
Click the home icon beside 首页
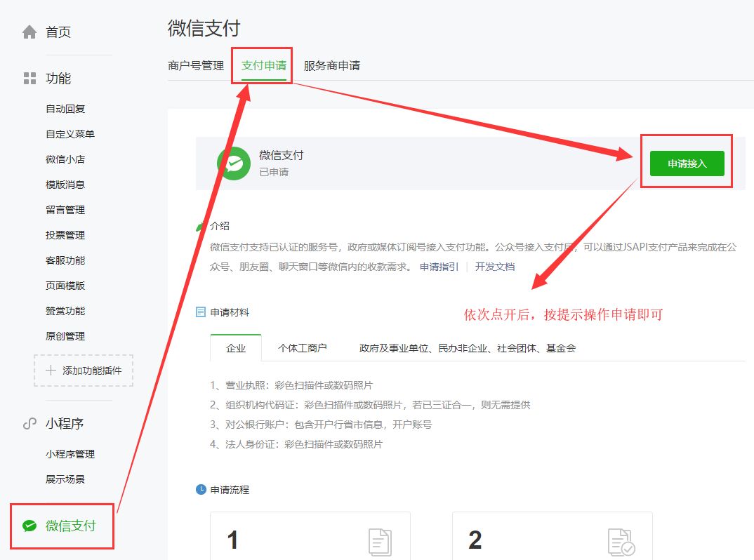[29, 32]
